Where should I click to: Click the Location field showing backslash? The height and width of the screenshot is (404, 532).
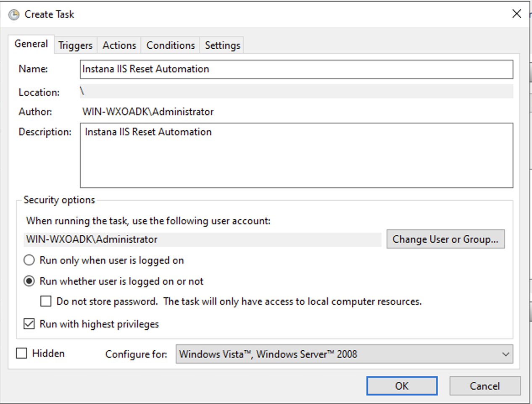click(296, 91)
